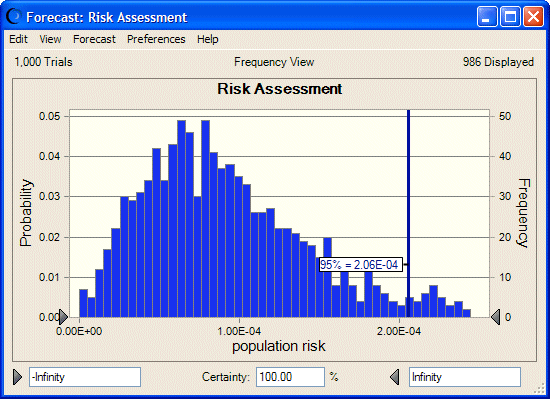This screenshot has height=399, width=550.
Task: Click the Probability axis label
Action: (26, 213)
